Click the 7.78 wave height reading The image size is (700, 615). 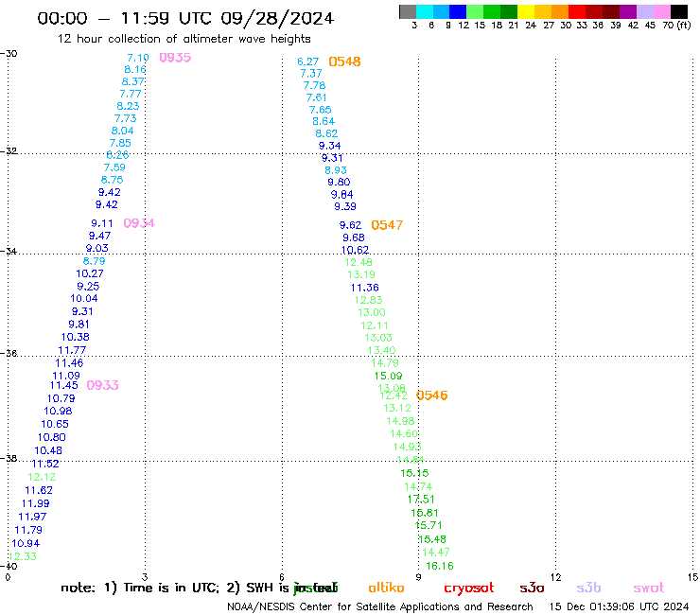pyautogui.click(x=314, y=86)
